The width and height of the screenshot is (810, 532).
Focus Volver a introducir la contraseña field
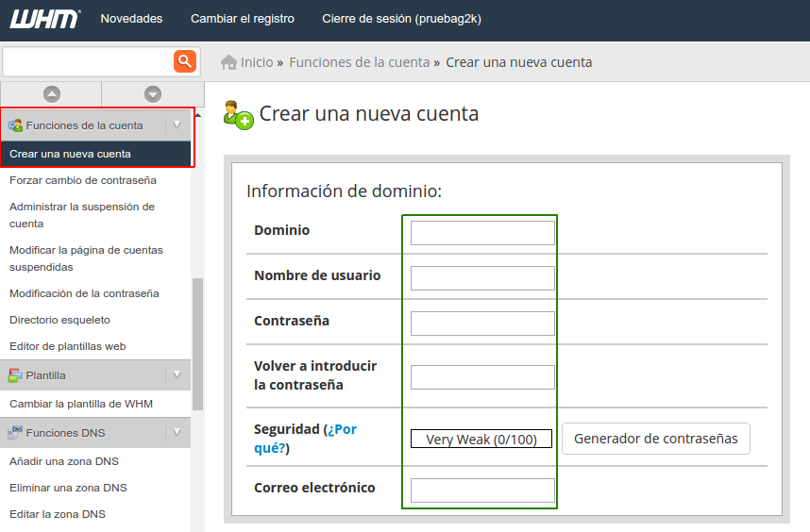click(482, 377)
